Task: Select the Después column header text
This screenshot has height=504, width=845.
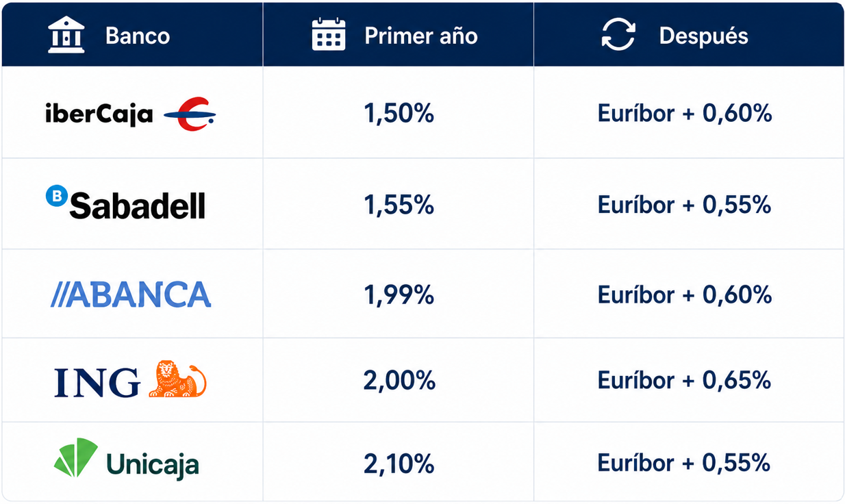Action: pos(704,36)
